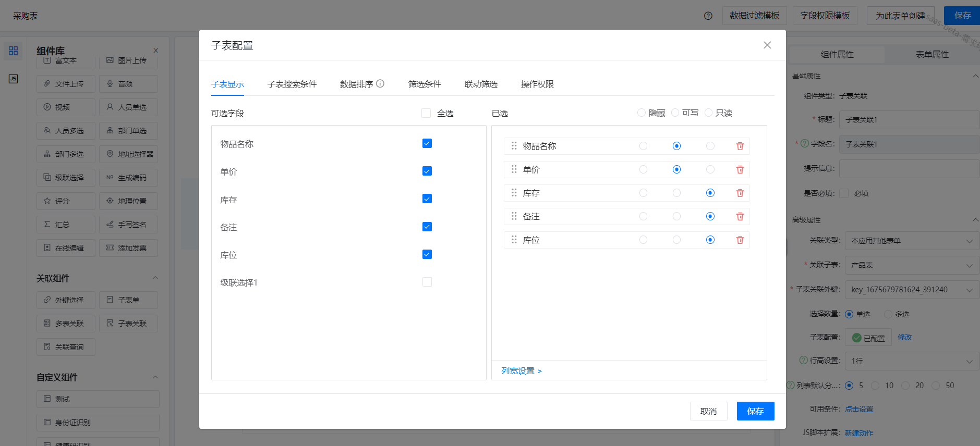
Task: Click drag handle of 单价 selected row
Action: click(514, 169)
